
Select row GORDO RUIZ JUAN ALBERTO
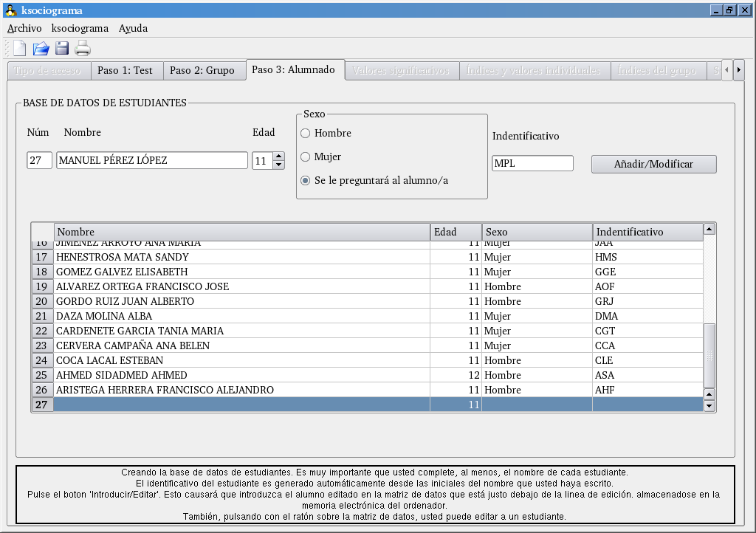[x=368, y=301]
